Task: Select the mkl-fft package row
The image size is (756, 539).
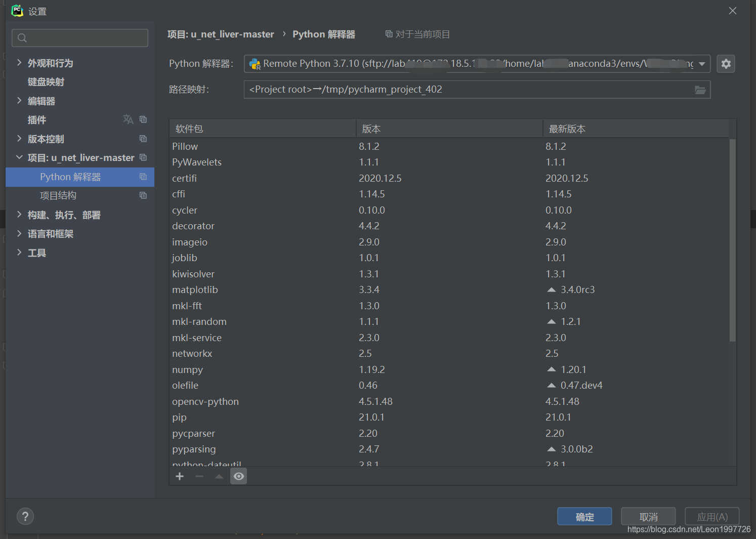Action: click(x=449, y=306)
